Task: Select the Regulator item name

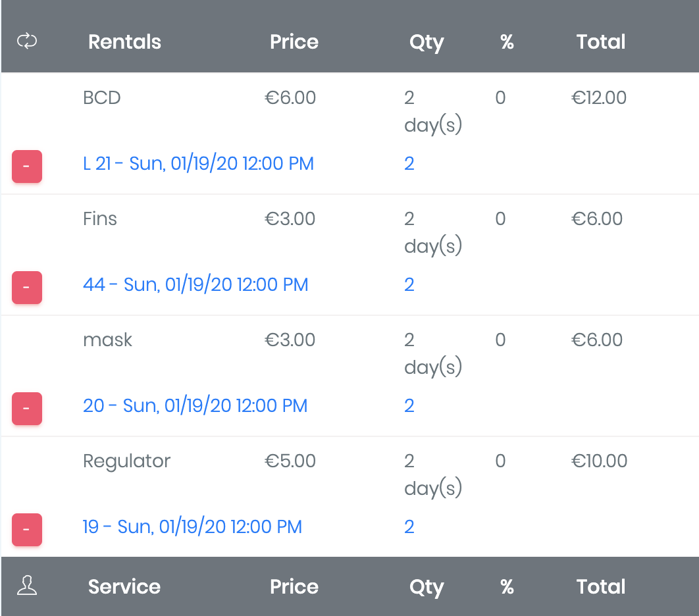Action: [x=126, y=461]
